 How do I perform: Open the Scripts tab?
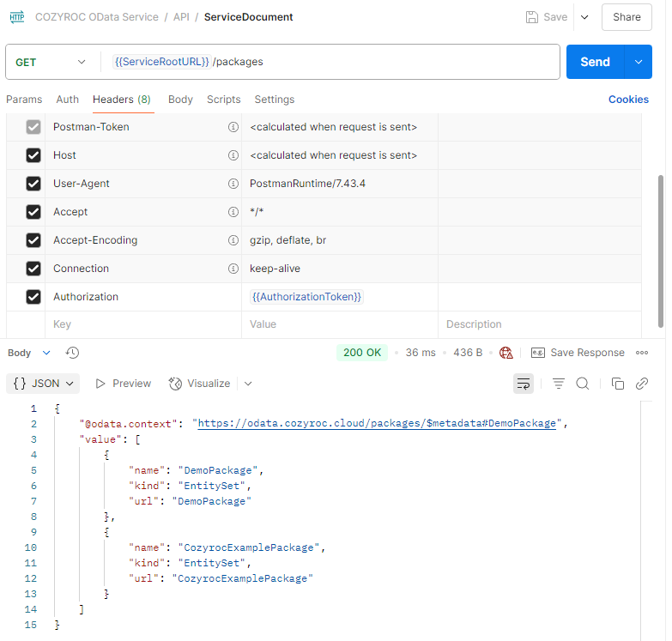pyautogui.click(x=223, y=100)
